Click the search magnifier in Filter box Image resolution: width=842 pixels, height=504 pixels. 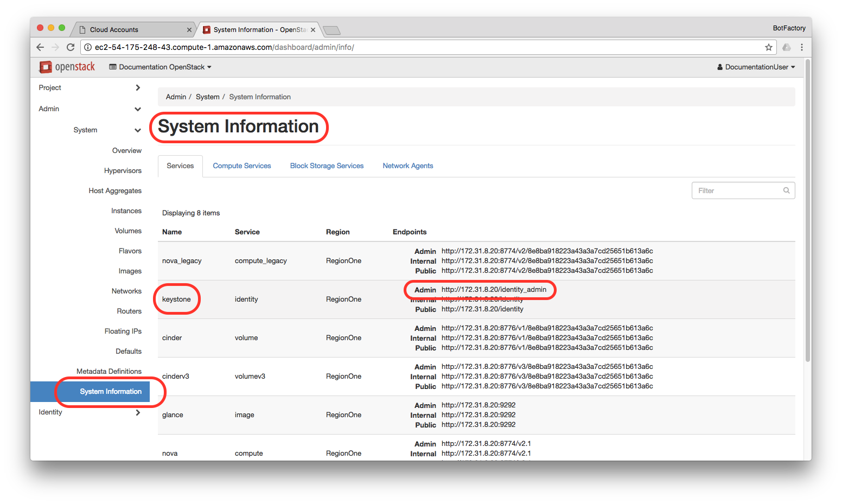(787, 190)
